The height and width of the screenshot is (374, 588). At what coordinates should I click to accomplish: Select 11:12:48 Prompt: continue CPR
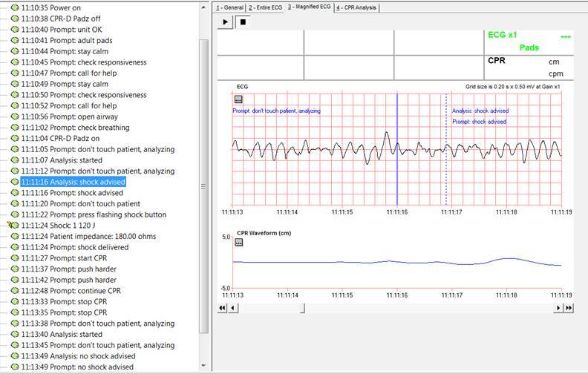(x=71, y=290)
